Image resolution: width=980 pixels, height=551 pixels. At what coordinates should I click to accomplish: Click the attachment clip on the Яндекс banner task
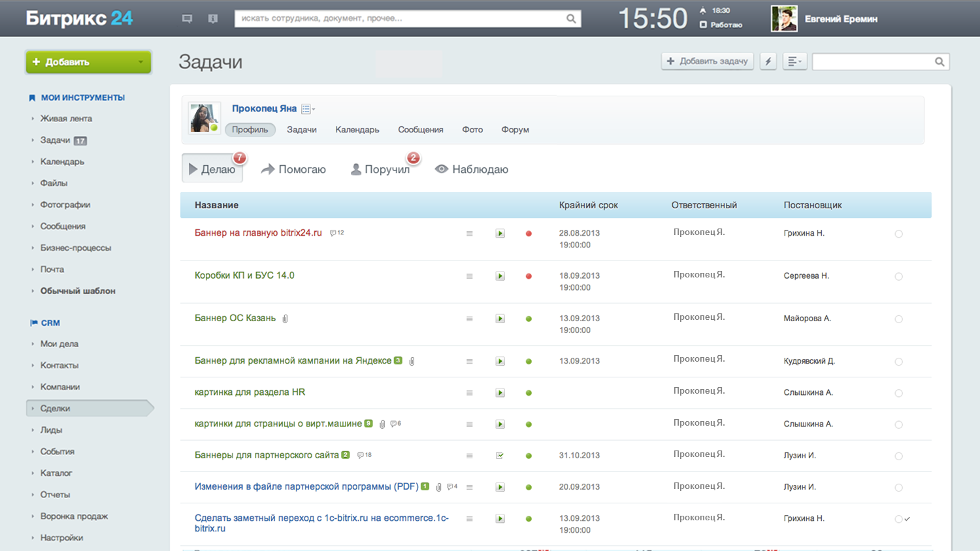[412, 361]
